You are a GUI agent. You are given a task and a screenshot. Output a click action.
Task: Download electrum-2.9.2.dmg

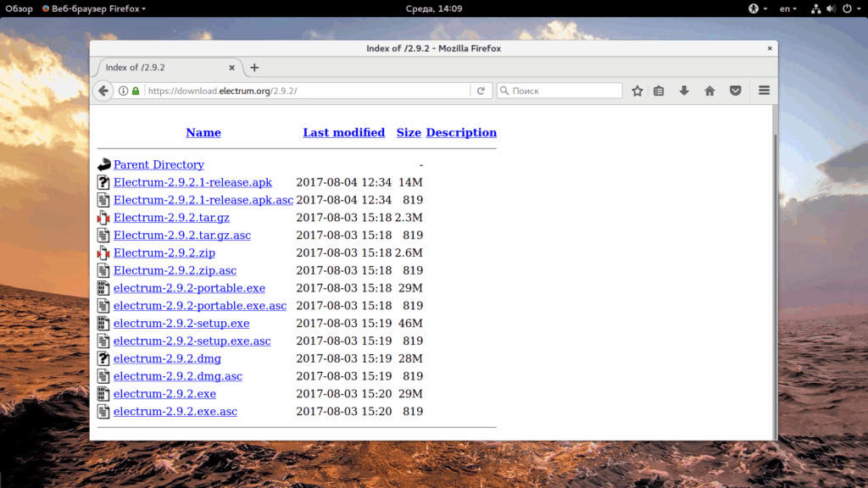[167, 358]
